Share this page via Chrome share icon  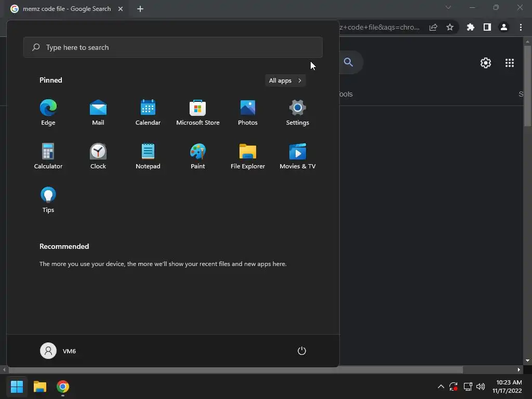click(x=433, y=27)
